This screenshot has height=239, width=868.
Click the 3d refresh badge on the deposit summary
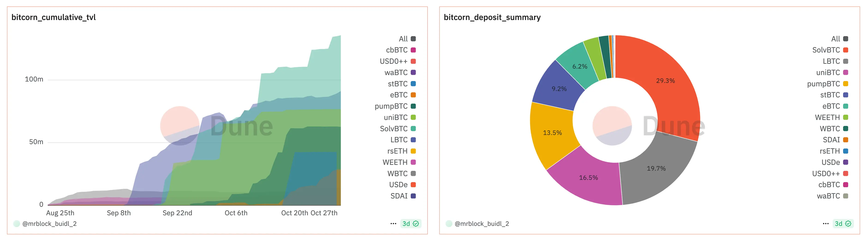click(x=843, y=224)
